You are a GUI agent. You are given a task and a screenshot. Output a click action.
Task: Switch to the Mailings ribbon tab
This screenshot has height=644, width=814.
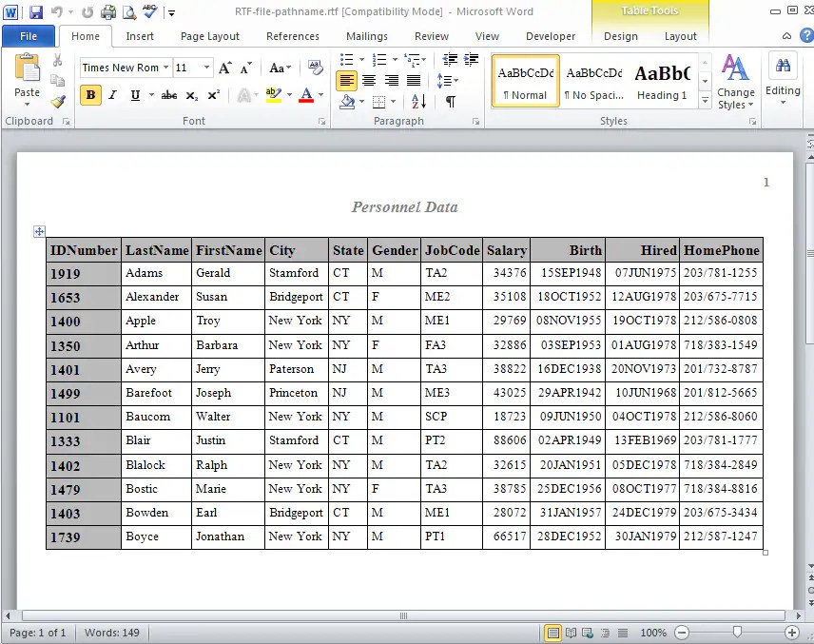[x=367, y=35]
